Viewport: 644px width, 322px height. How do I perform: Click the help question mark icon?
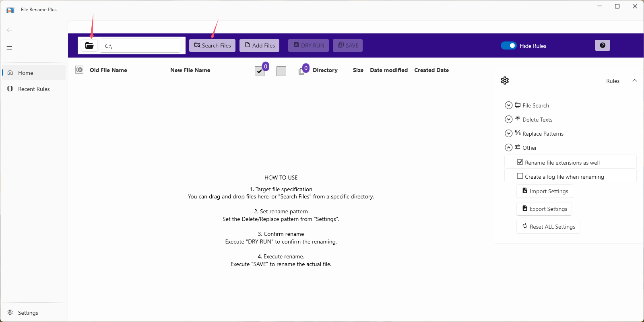pos(602,45)
